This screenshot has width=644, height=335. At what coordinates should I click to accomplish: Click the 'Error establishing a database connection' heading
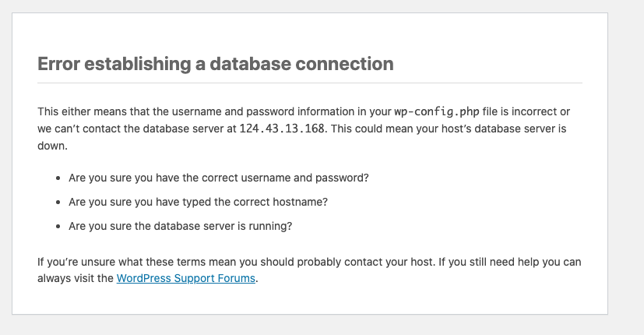pos(216,64)
